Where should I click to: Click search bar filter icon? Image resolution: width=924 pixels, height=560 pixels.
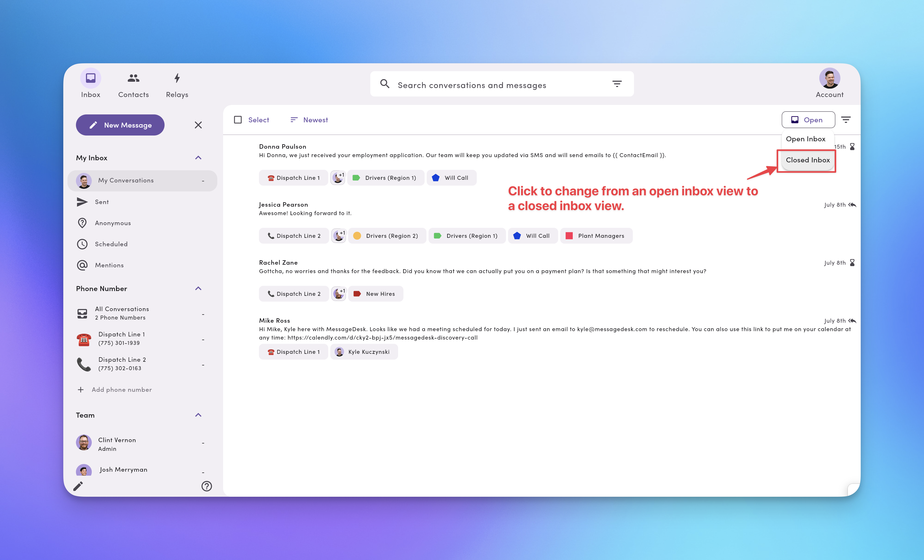(x=617, y=84)
